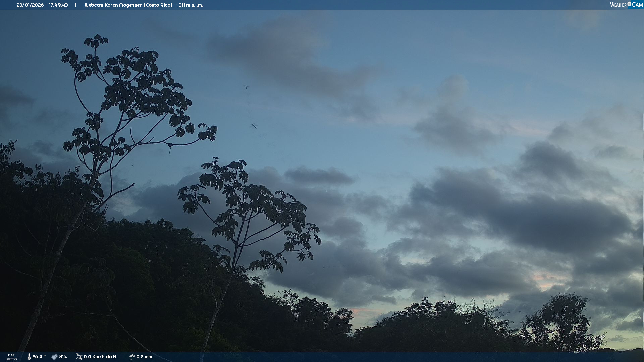Image resolution: width=644 pixels, height=362 pixels.
Task: Click the humidity water drops icon
Action: 54,357
